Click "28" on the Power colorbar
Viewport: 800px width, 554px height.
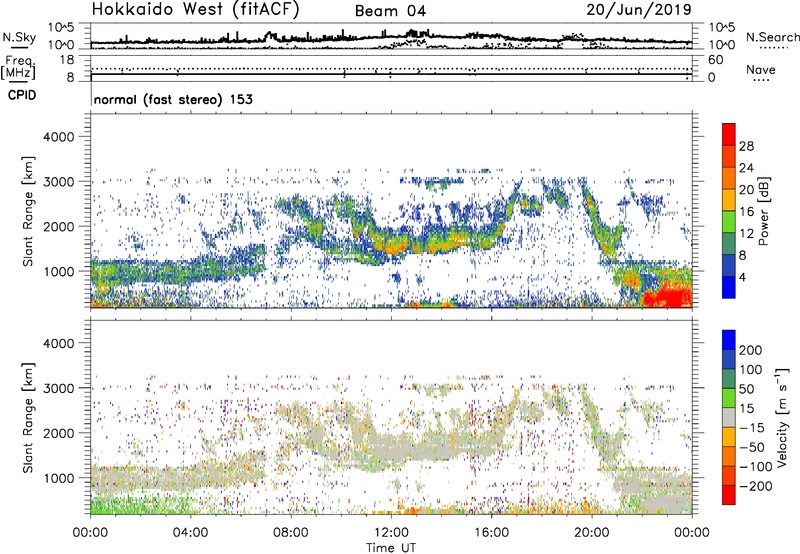tap(746, 146)
